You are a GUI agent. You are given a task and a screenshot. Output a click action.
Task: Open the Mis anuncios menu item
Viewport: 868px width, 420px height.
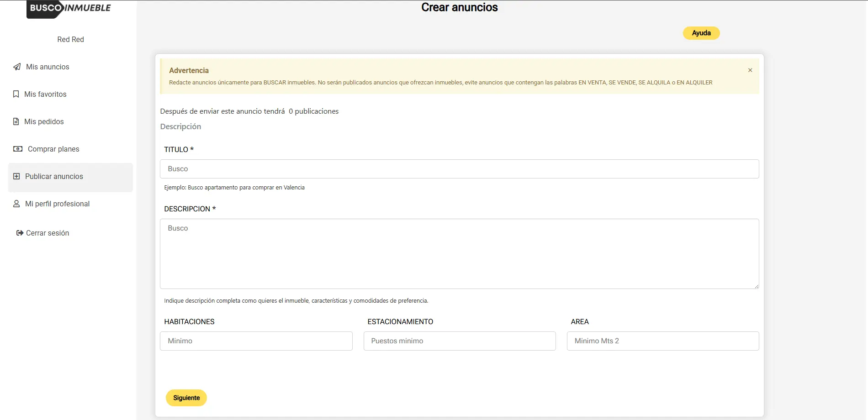click(x=48, y=67)
